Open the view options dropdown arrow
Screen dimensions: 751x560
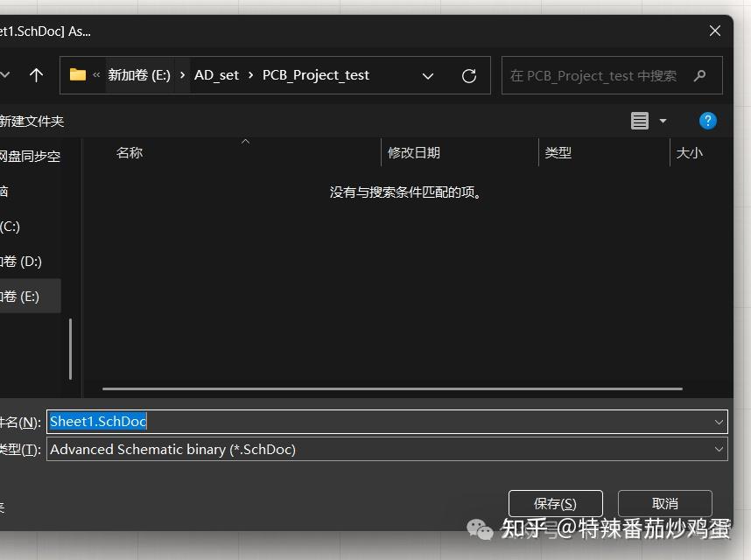[x=662, y=120]
